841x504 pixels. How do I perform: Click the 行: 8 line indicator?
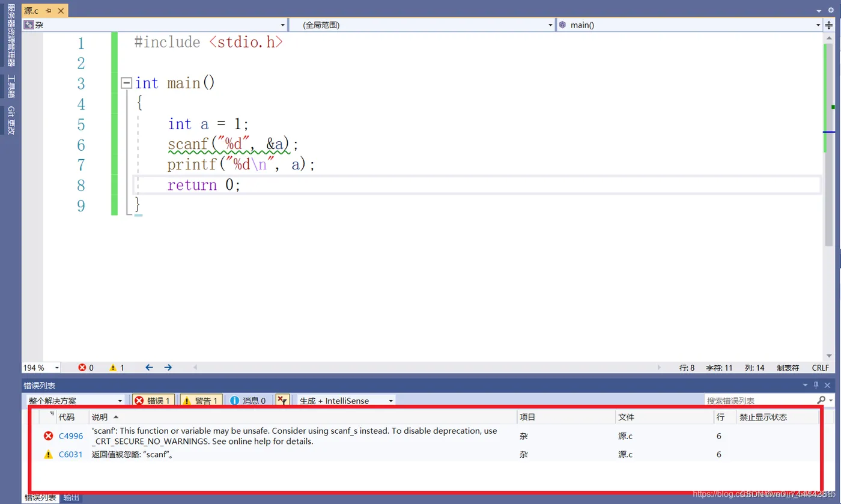point(687,367)
